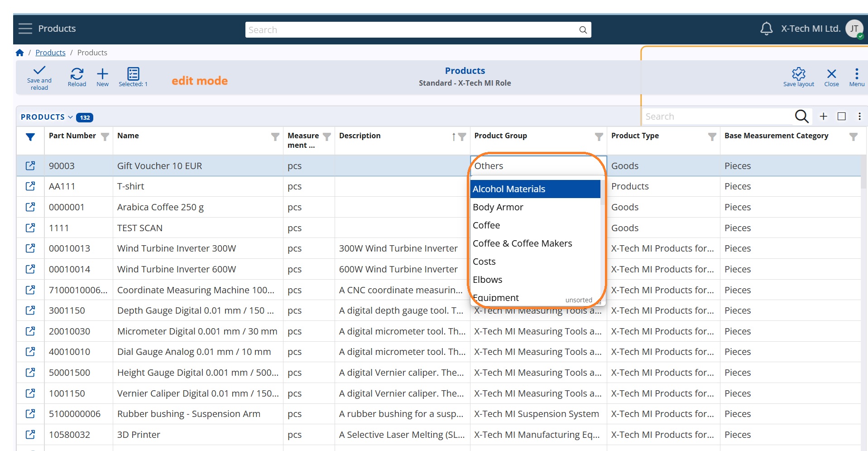
Task: Click the Reload toolbar icon
Action: [x=77, y=77]
